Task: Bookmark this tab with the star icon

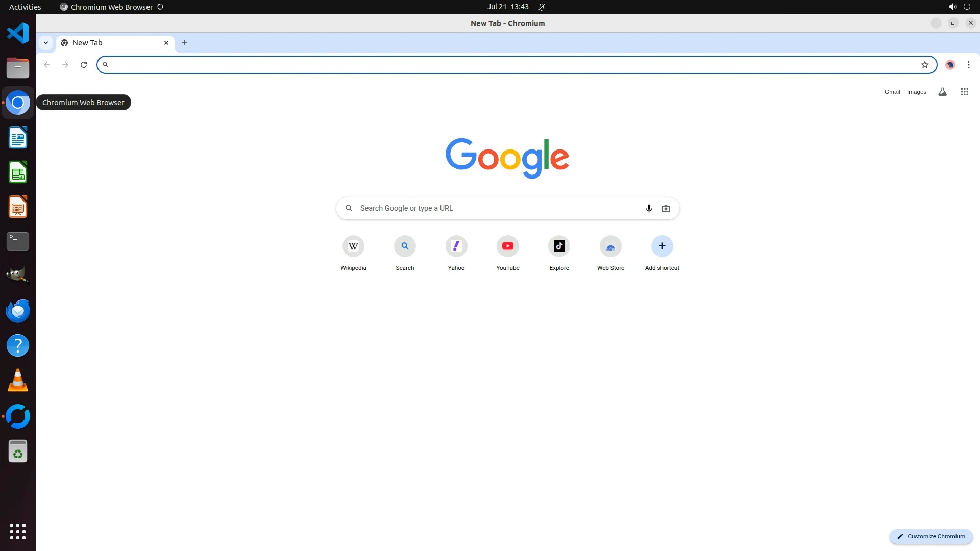Action: [x=924, y=65]
